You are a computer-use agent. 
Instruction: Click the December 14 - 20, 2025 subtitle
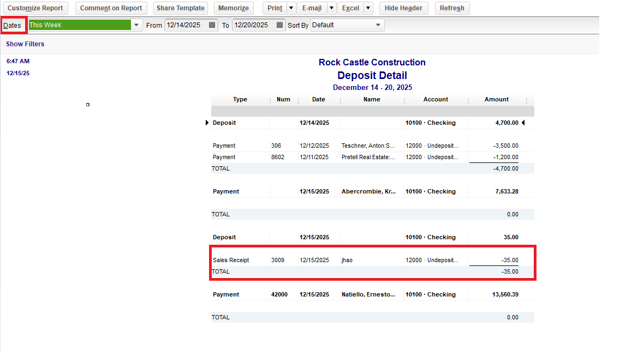[x=373, y=87]
